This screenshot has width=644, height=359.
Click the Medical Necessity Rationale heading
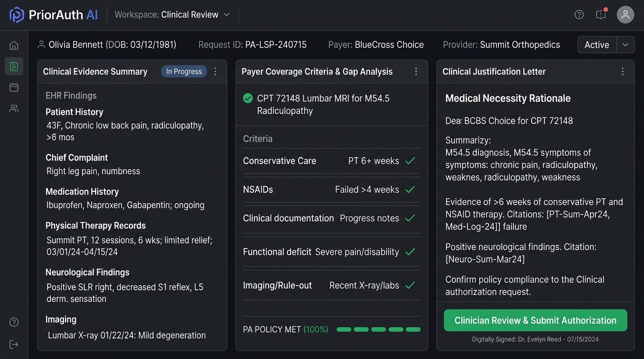(x=508, y=98)
